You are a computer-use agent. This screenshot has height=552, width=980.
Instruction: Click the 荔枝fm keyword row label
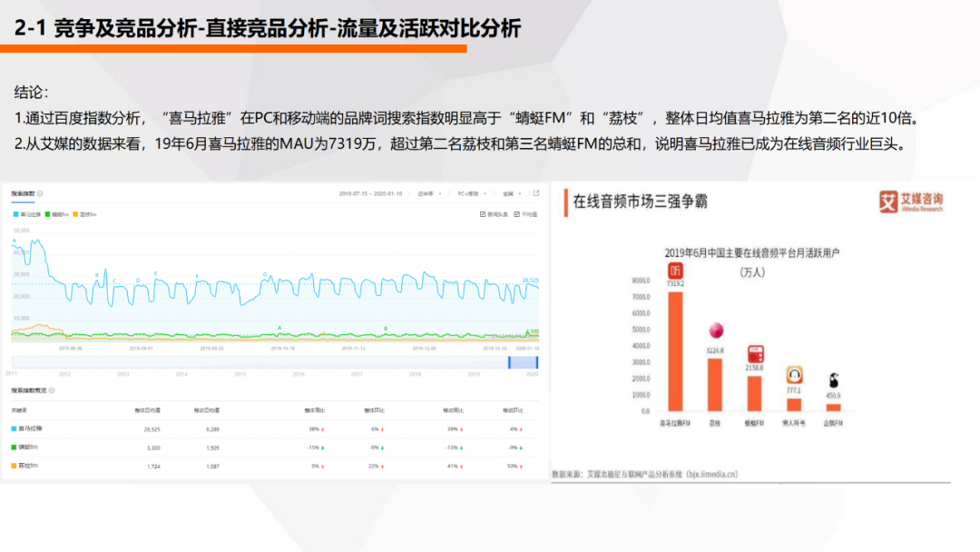click(x=28, y=466)
